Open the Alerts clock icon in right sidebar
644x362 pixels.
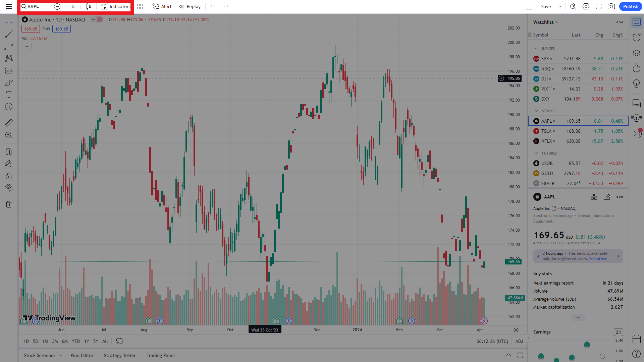636,37
